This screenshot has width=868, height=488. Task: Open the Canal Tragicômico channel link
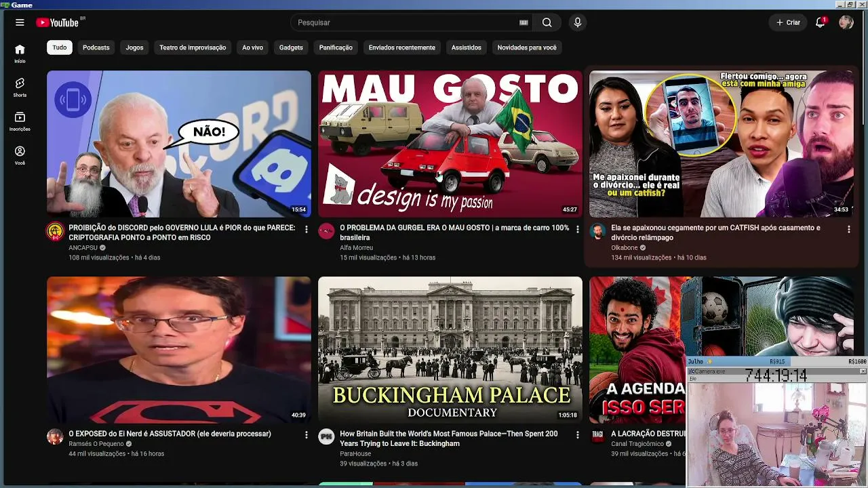pos(637,444)
